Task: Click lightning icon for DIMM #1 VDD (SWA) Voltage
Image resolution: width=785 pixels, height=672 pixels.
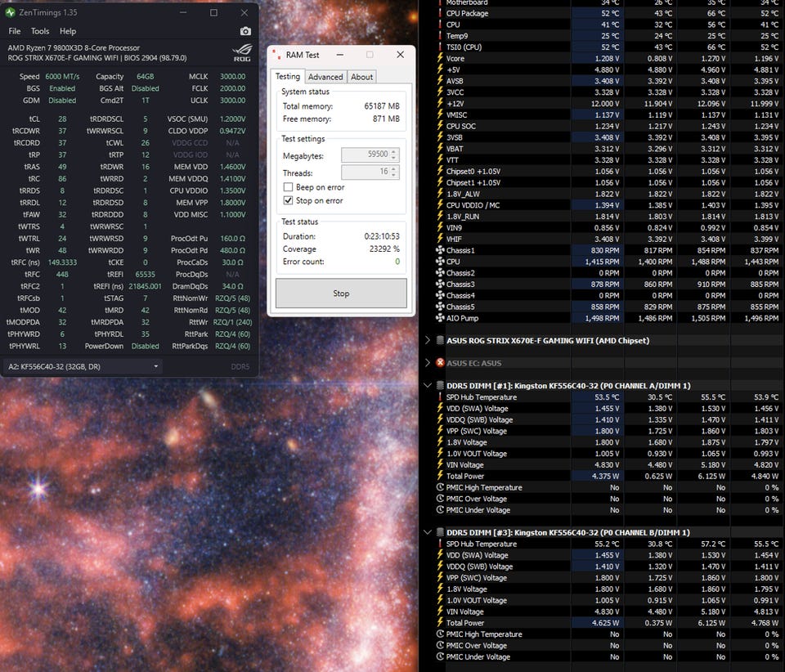Action: [440, 408]
